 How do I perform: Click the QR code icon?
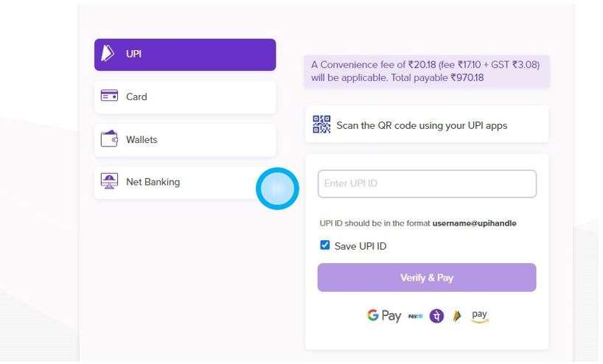(322, 125)
